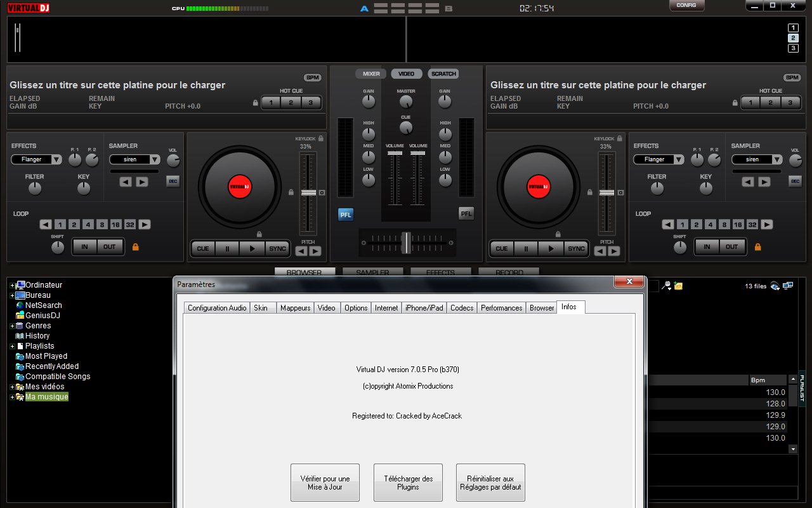Toggle the right deck PFL headphone cue
This screenshot has height=508, width=812.
[466, 214]
